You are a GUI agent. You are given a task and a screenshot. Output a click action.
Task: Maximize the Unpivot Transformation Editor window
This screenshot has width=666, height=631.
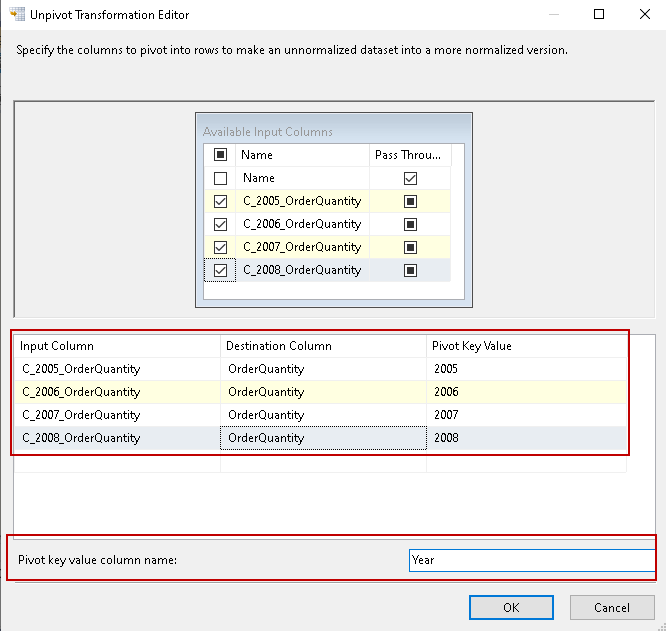click(x=599, y=15)
